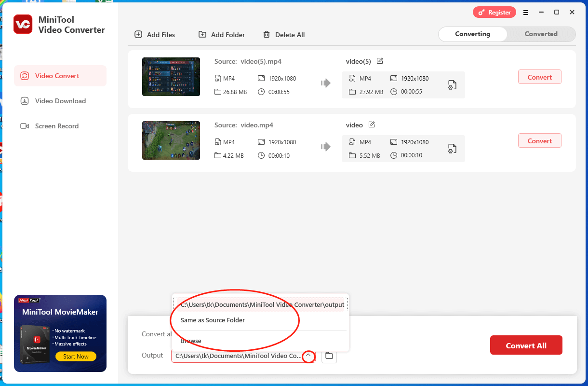Click source text video(5).mp4

click(261, 62)
